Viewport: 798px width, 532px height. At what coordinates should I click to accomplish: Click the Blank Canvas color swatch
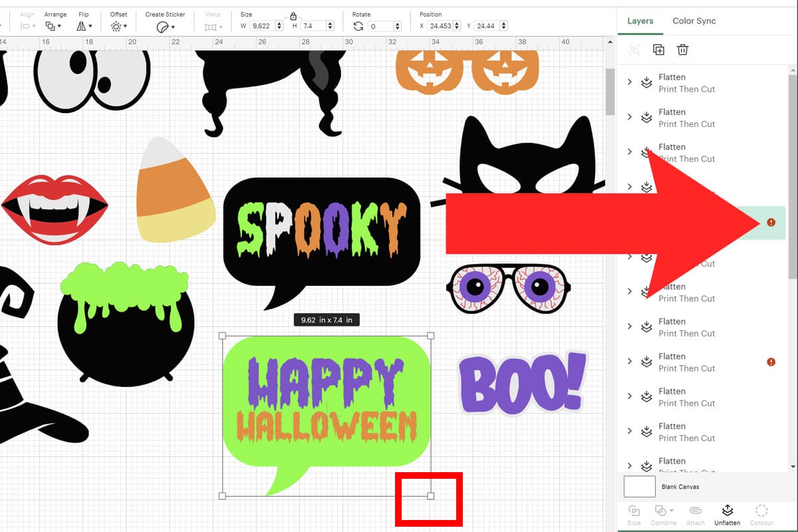coord(638,486)
